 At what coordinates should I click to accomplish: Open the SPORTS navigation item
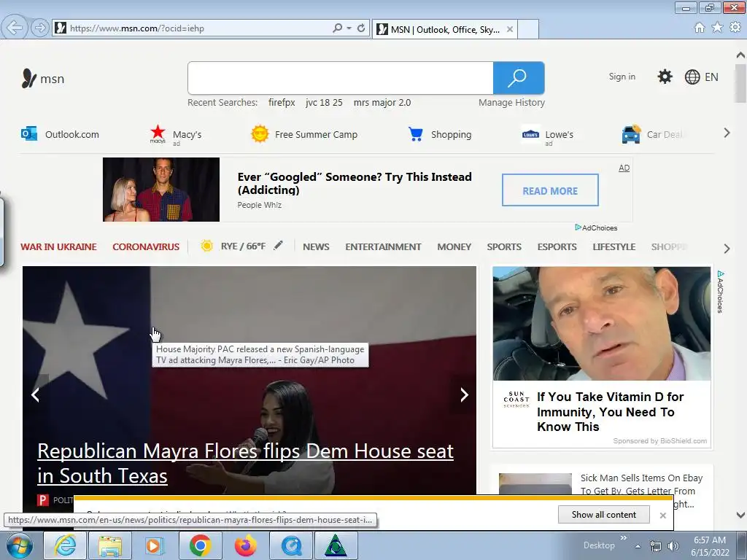click(x=504, y=246)
